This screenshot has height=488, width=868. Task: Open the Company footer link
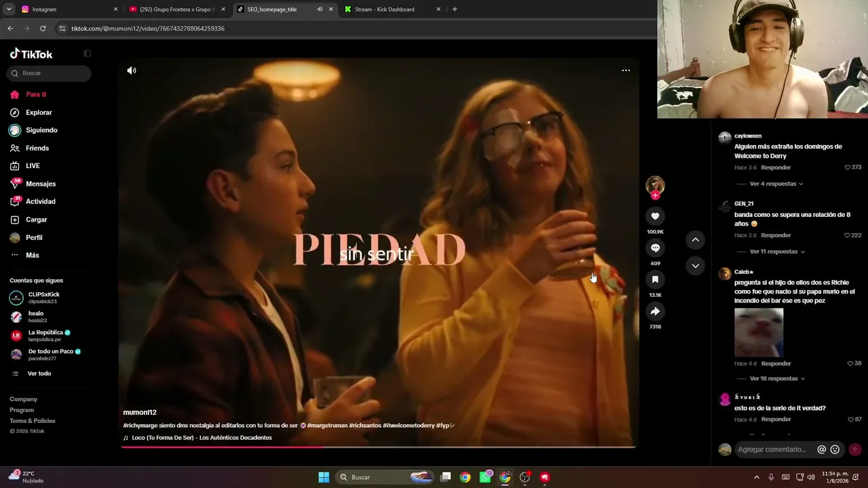click(x=23, y=399)
